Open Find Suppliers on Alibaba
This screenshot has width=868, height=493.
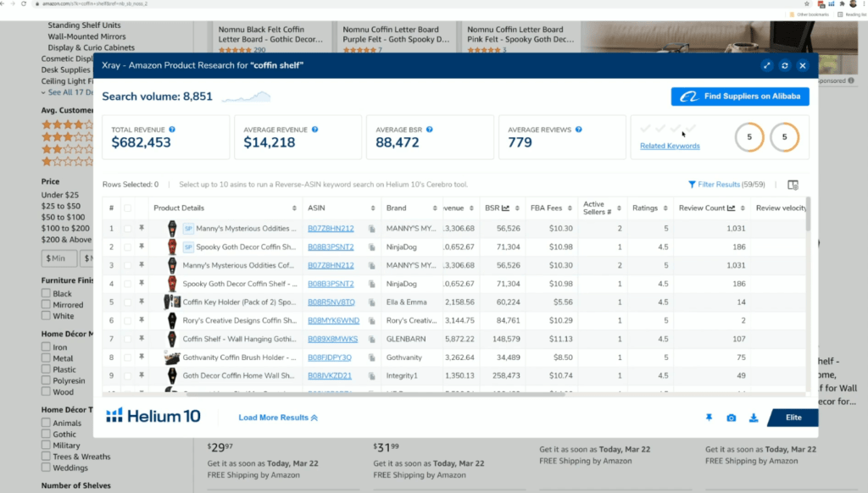coord(740,97)
